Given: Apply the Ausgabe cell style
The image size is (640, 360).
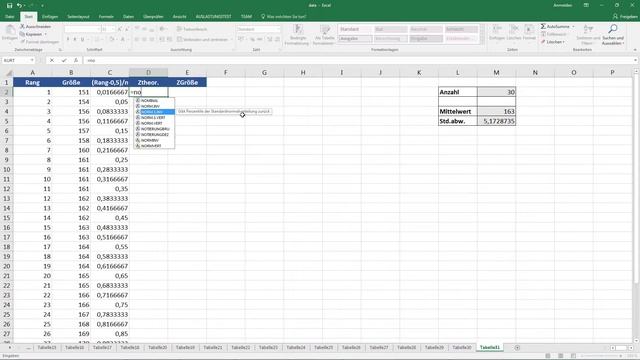Looking at the screenshot, I should click(355, 39).
